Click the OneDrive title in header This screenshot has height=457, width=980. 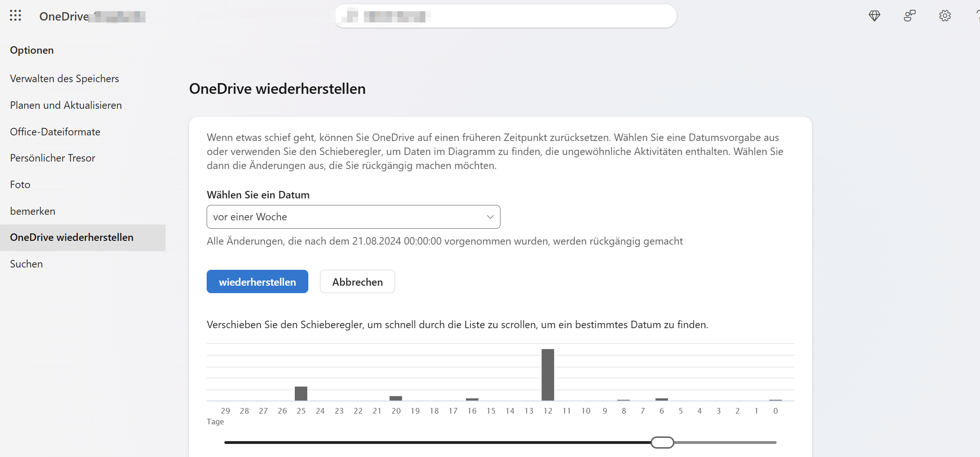tap(64, 16)
